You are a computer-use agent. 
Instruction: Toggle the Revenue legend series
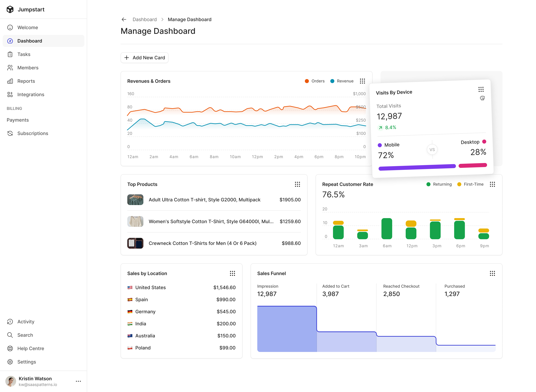click(342, 81)
